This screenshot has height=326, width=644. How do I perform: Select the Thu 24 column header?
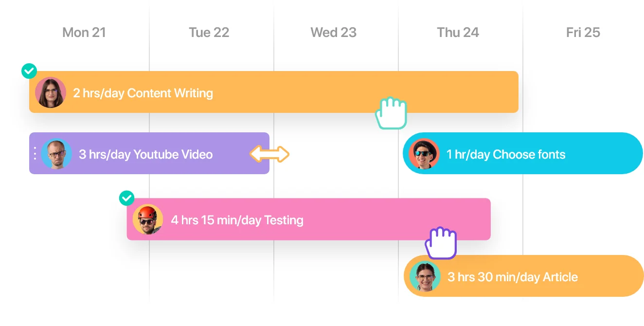coord(458,33)
